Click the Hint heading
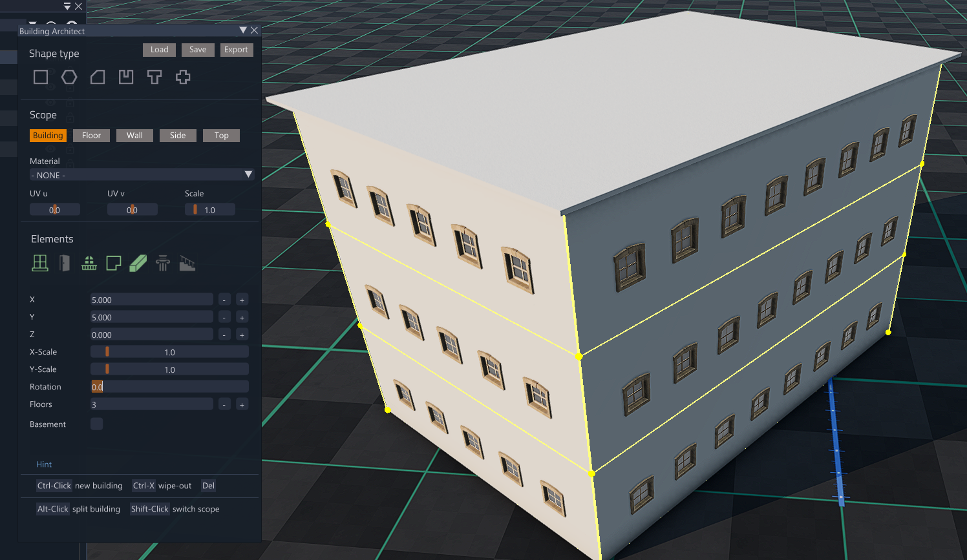 tap(44, 464)
